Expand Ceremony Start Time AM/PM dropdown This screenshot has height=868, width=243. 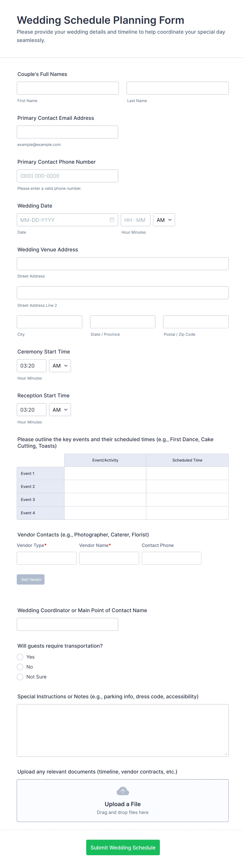click(x=60, y=365)
